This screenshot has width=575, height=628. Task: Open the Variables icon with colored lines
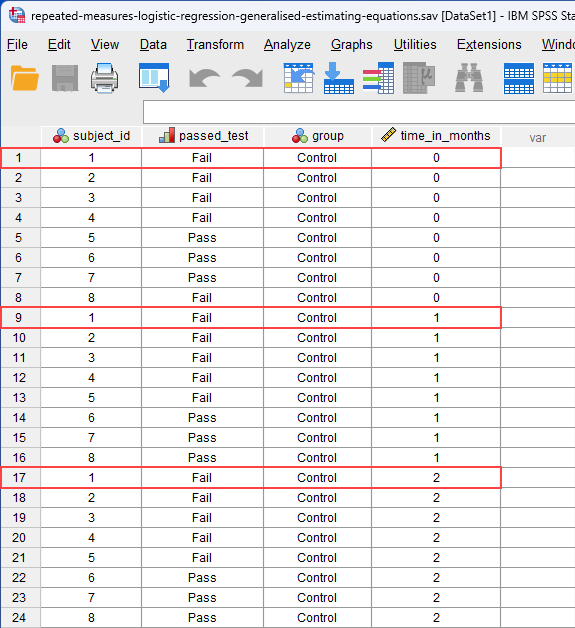[378, 78]
